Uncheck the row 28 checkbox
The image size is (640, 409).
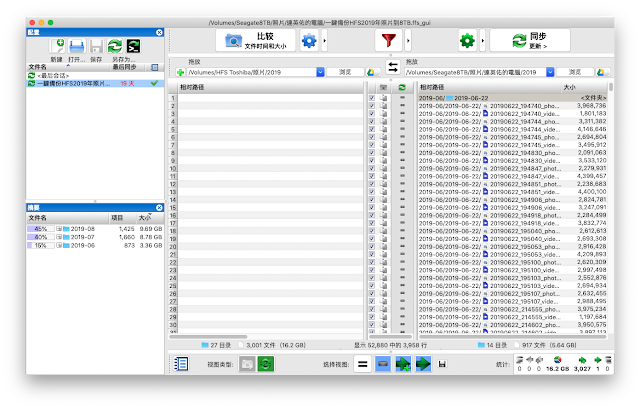(372, 309)
